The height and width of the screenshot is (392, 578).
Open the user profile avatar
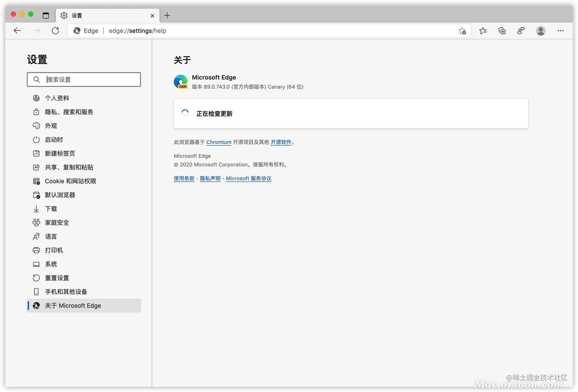(x=541, y=31)
